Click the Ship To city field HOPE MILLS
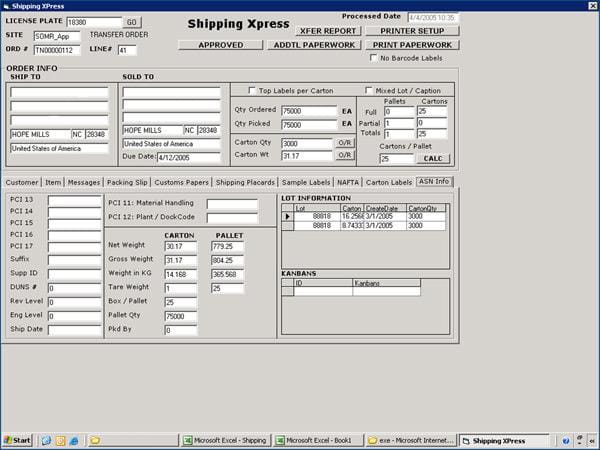Viewport: 600px width, 450px height. point(40,134)
